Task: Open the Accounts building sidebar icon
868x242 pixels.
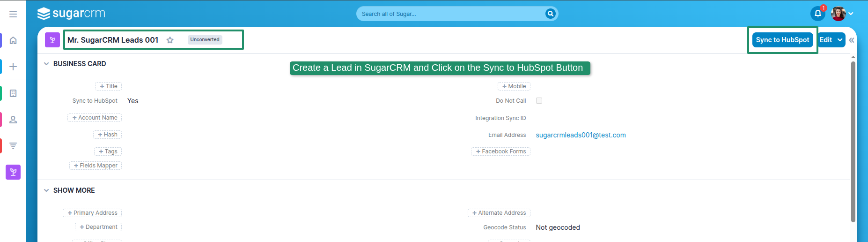Action: point(13,93)
